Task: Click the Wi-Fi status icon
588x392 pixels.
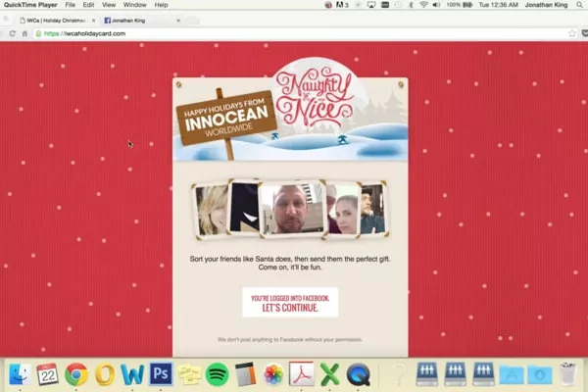Action: [x=423, y=5]
